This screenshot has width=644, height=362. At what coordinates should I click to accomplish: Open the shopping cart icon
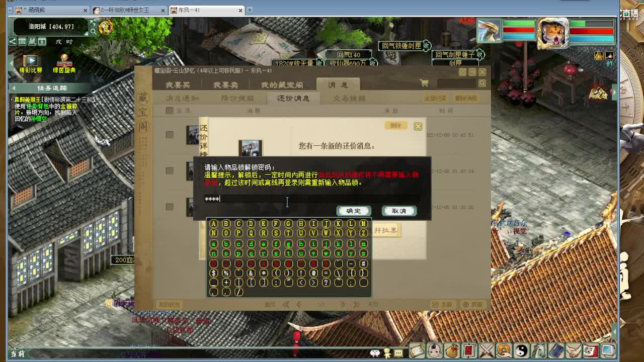424,83
